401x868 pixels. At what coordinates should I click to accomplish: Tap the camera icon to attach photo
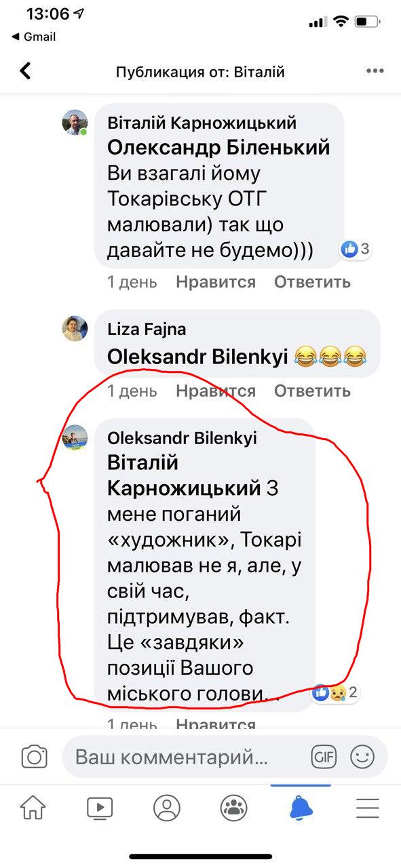(x=34, y=756)
